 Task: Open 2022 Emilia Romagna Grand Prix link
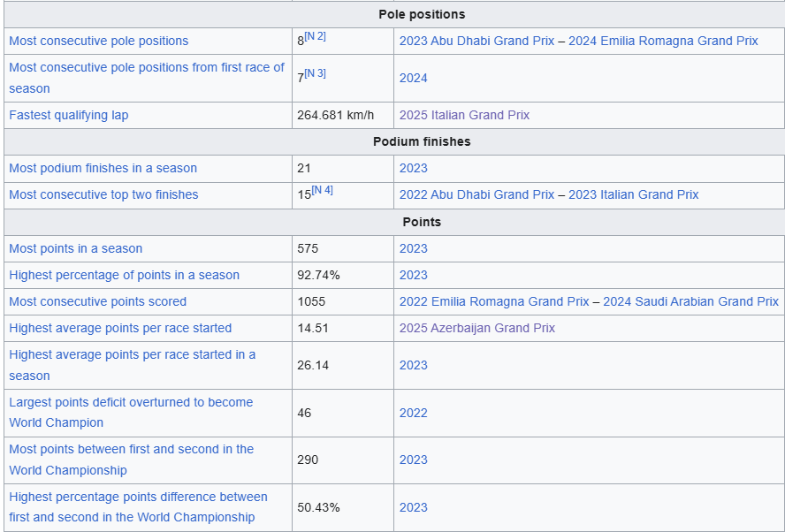coord(494,301)
